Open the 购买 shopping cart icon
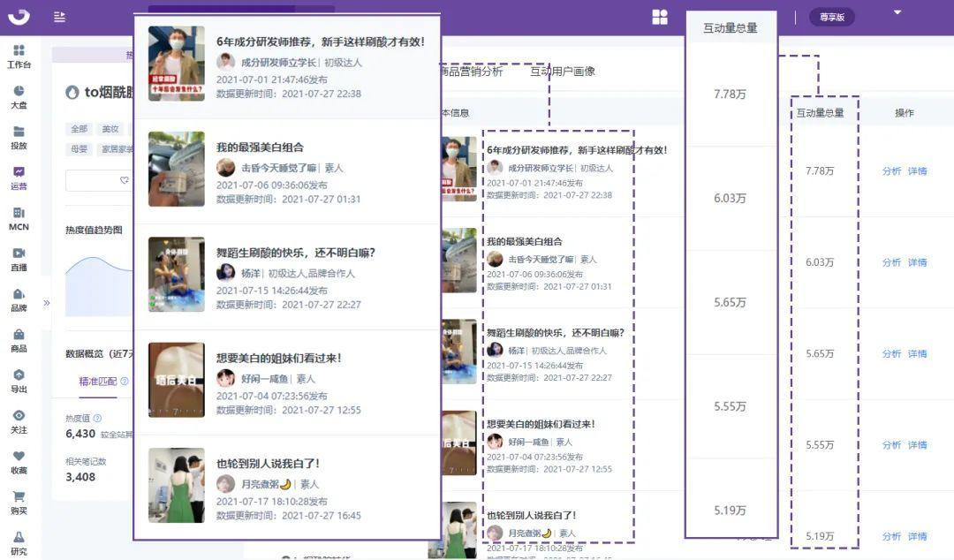 click(19, 497)
